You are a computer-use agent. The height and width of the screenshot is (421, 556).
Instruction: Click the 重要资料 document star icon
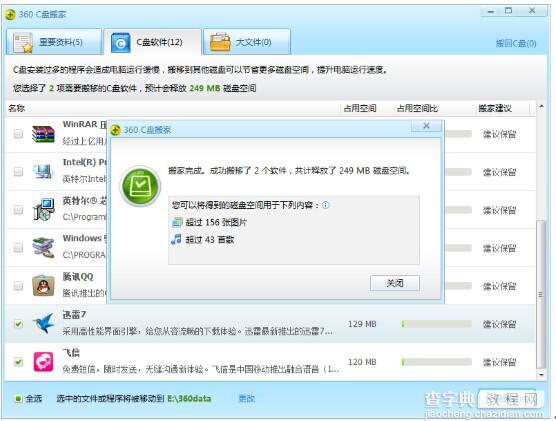coord(23,43)
